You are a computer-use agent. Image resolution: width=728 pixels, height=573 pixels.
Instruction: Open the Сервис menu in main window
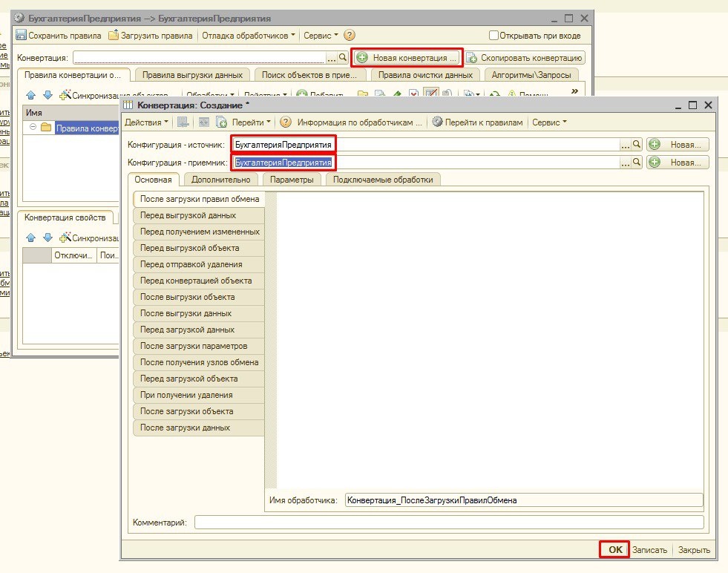point(321,36)
